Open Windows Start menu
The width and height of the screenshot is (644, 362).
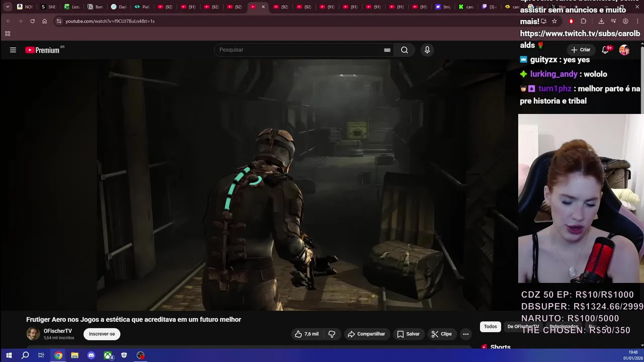(9, 355)
